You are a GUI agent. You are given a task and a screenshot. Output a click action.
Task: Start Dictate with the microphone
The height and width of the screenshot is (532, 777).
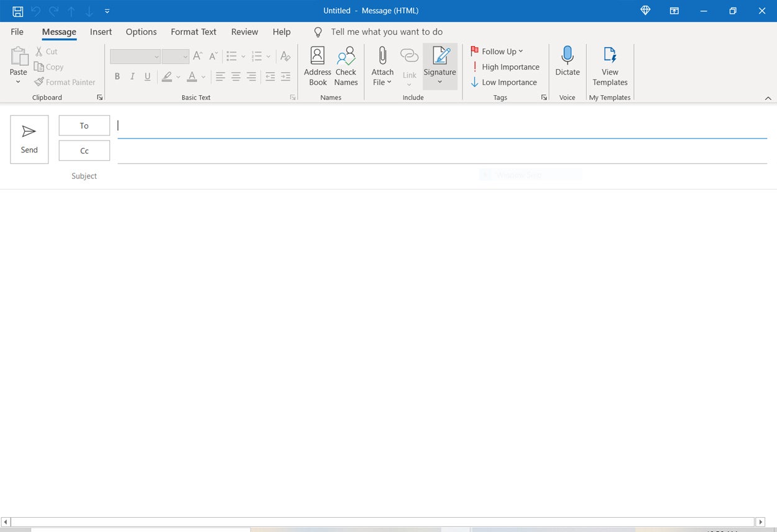tap(568, 61)
